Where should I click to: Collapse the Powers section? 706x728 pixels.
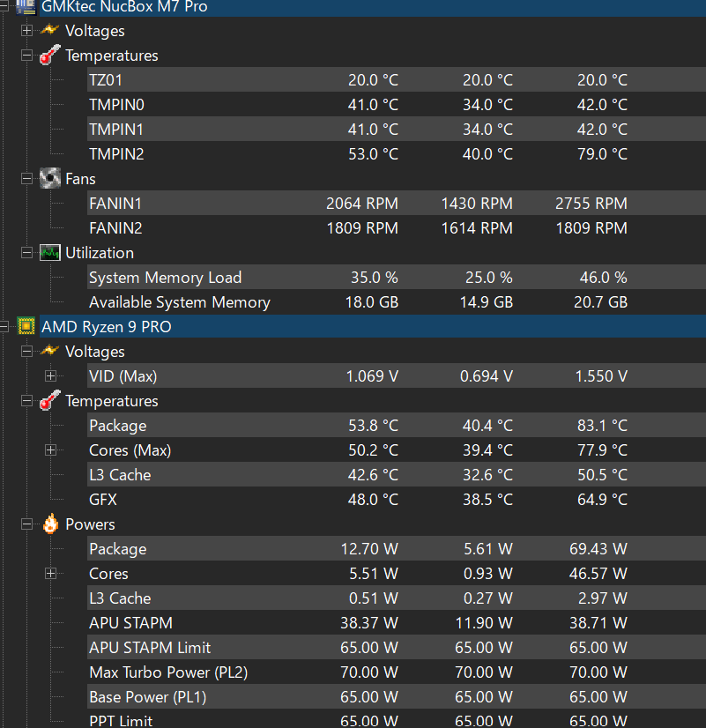coord(26,524)
